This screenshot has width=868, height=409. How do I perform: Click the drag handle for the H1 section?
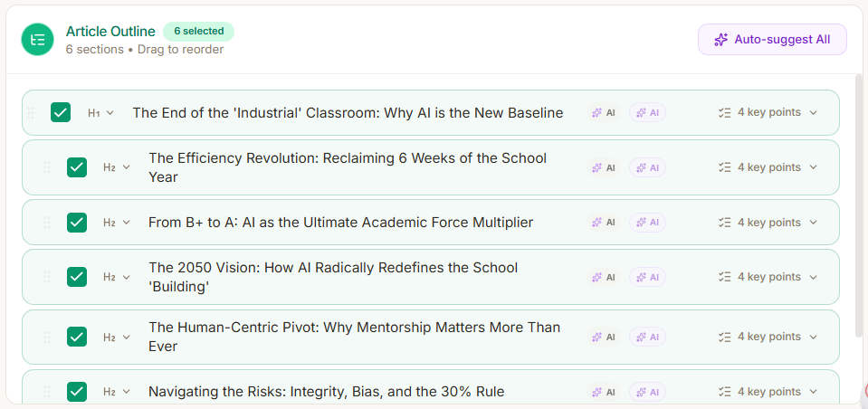(31, 113)
